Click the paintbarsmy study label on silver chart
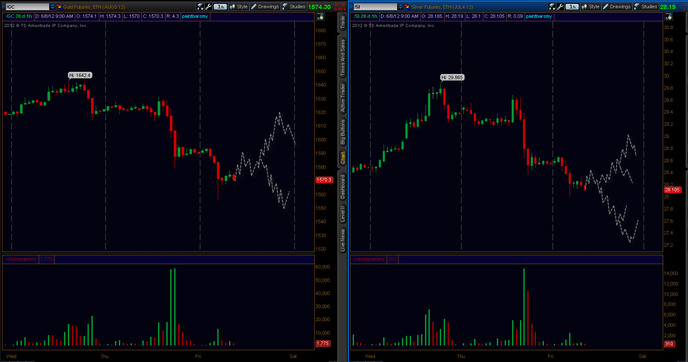 [539, 16]
